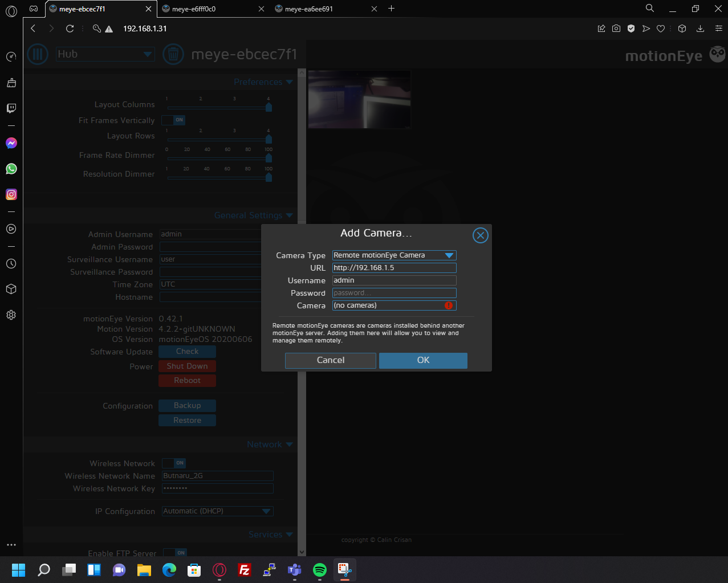Collapse the Preferences section
The image size is (728, 583).
click(290, 81)
